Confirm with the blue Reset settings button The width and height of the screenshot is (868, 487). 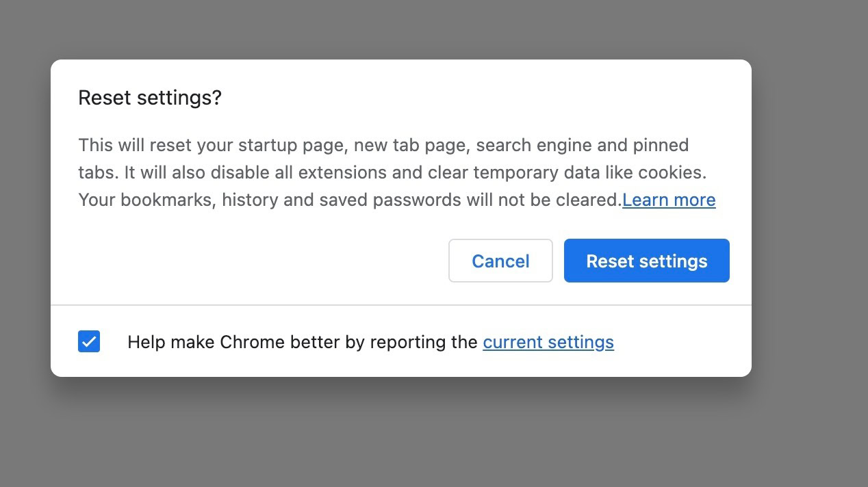tap(646, 261)
